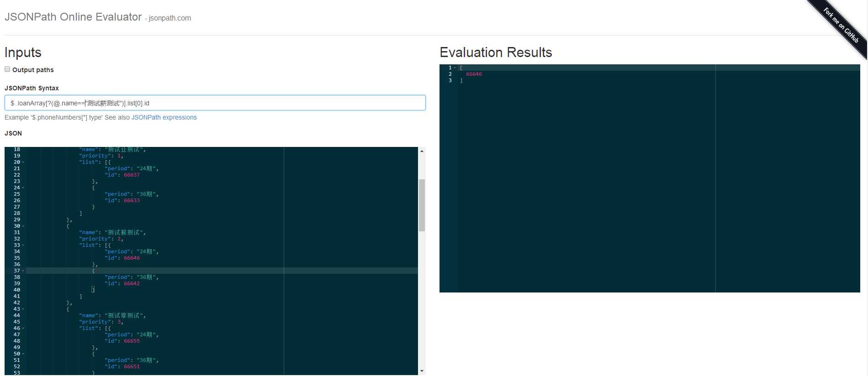This screenshot has height=376, width=868.
Task: Click the JSONPath Online Evaluator page title
Action: pos(73,17)
